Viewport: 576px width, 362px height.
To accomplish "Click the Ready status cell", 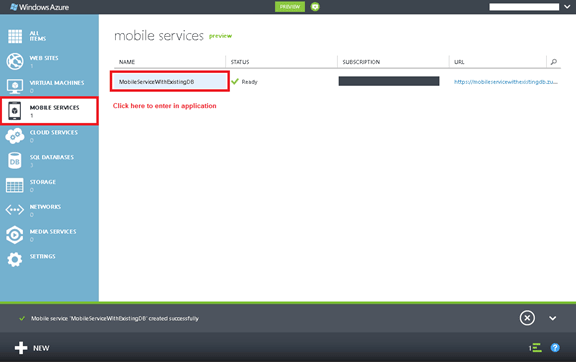I will [245, 82].
